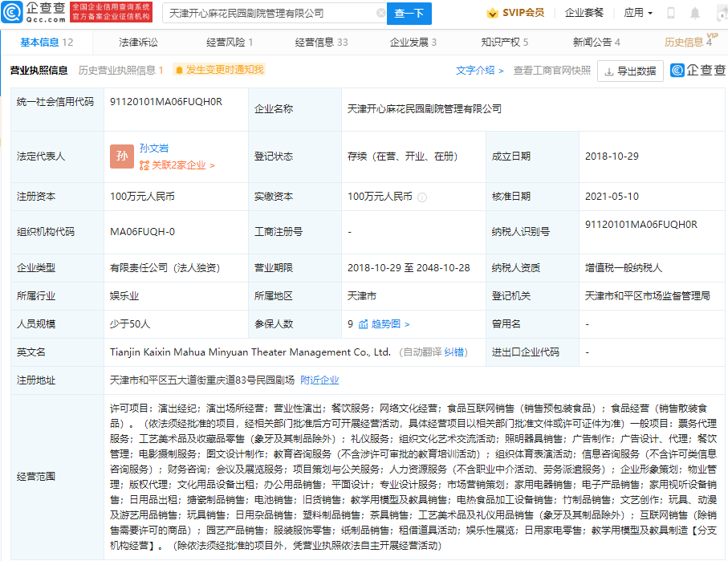Click the SVIP crown icon
Image resolution: width=728 pixels, height=561 pixels.
pos(492,13)
